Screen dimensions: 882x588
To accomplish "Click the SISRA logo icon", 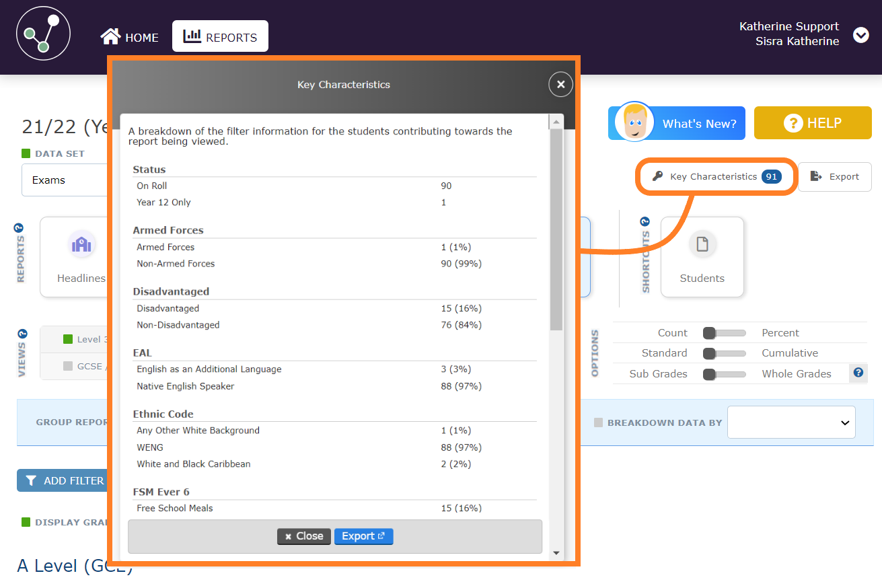I will (43, 34).
